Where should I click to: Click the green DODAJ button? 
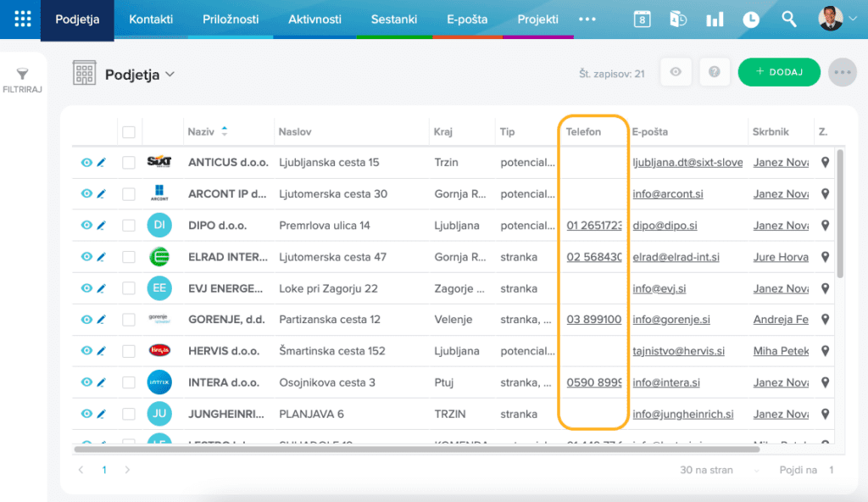(x=778, y=73)
